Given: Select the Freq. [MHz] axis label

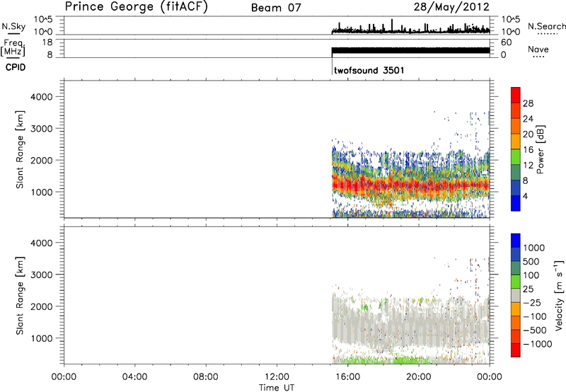Looking at the screenshot, I should [11, 47].
